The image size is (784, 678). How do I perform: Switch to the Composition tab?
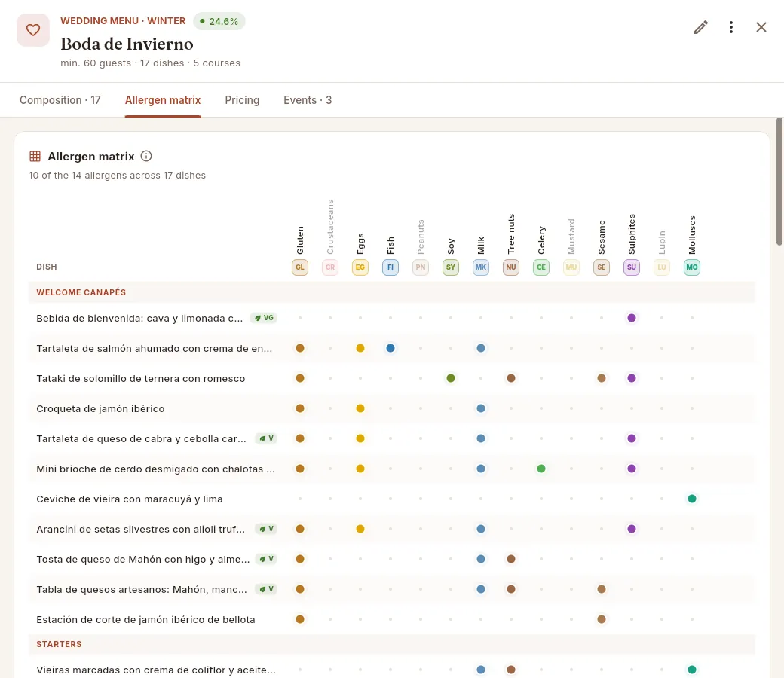(60, 100)
